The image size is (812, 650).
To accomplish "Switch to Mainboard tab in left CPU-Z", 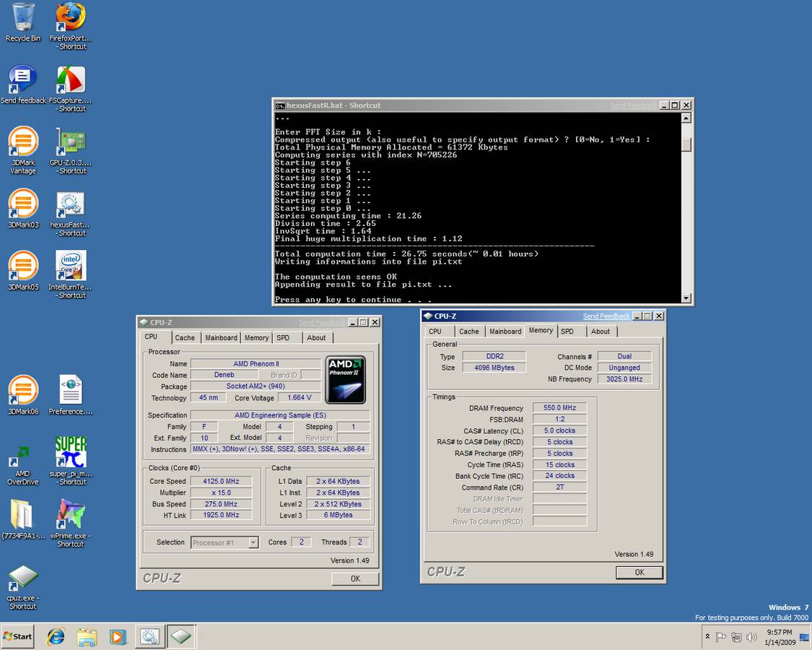I will pos(221,337).
